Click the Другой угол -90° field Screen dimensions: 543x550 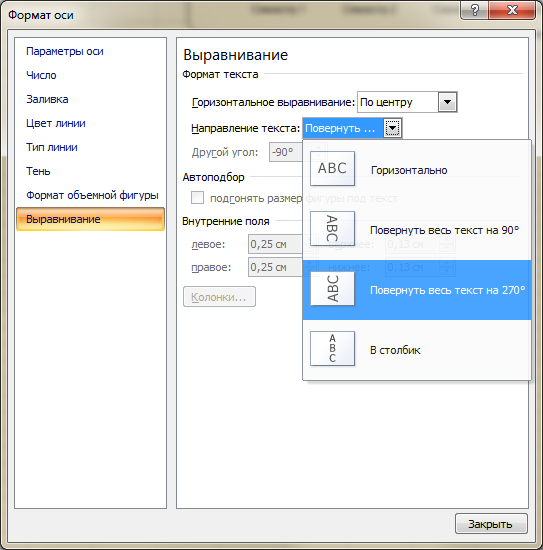tap(286, 152)
